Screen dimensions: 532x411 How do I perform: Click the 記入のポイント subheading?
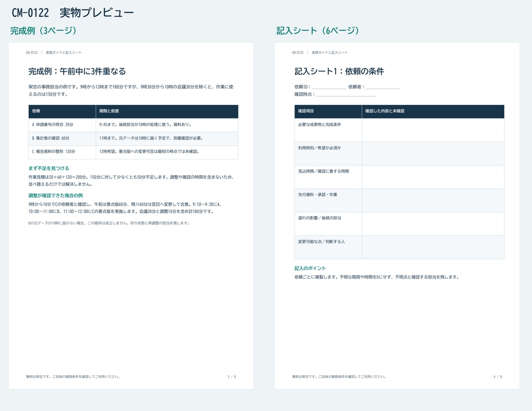point(310,268)
